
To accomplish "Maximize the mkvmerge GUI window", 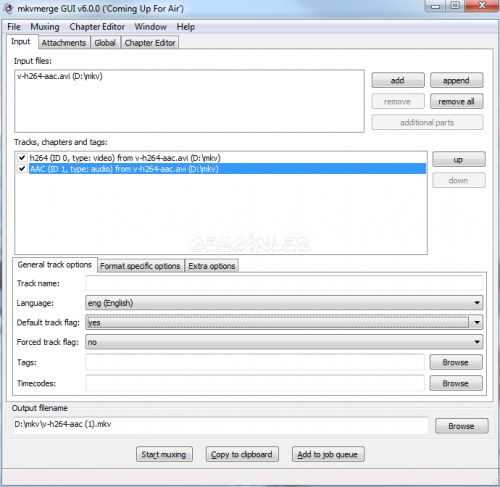I will (x=455, y=6).
